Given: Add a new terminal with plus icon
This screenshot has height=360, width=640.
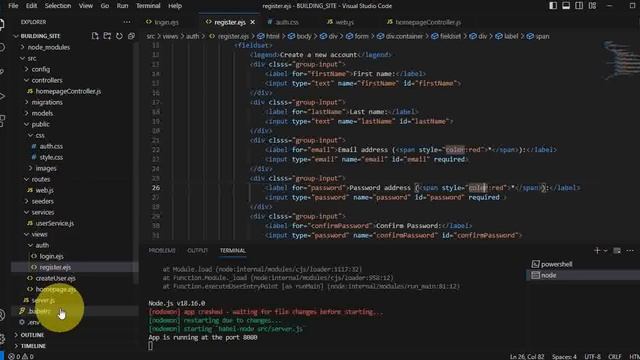Looking at the screenshot, I should coord(597,251).
